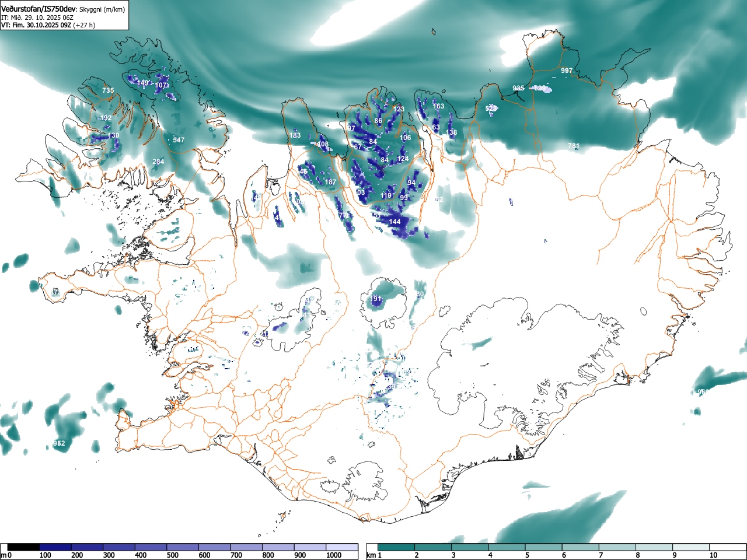The width and height of the screenshot is (747, 560).
Task: Select the 284 map value
Action: point(158,162)
